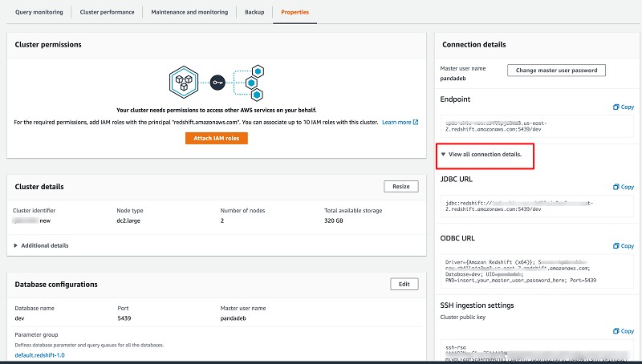Go to the Backup tab
The width and height of the screenshot is (642, 364).
point(254,12)
